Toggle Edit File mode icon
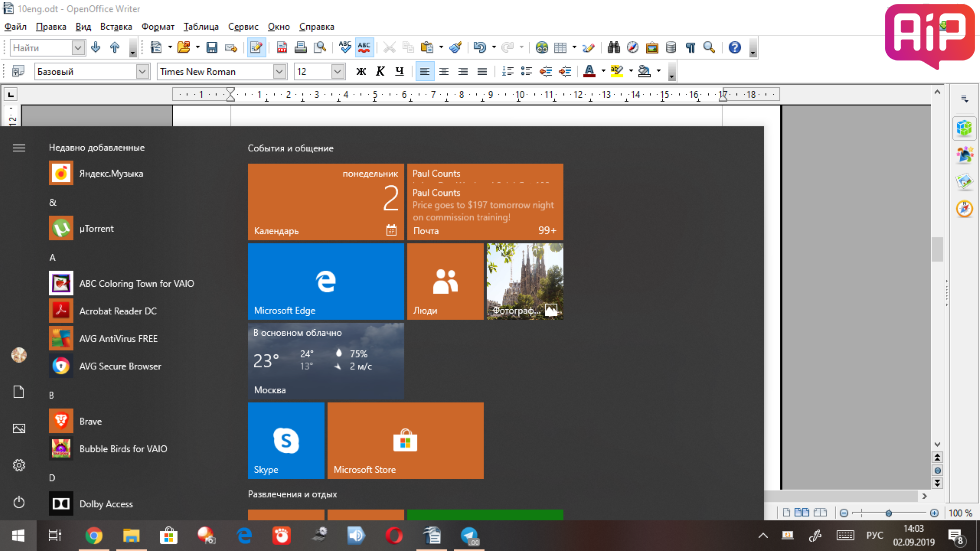The width and height of the screenshot is (980, 551). click(x=256, y=47)
